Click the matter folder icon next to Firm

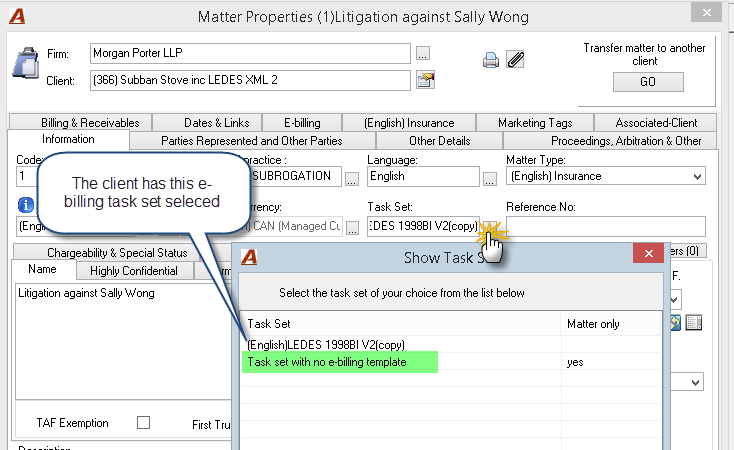pos(26,63)
